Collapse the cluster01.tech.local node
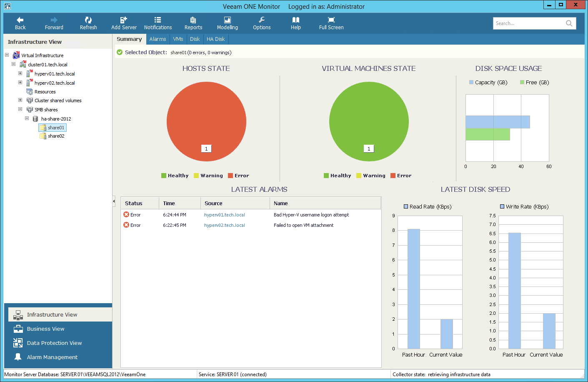The image size is (588, 382). pos(13,64)
